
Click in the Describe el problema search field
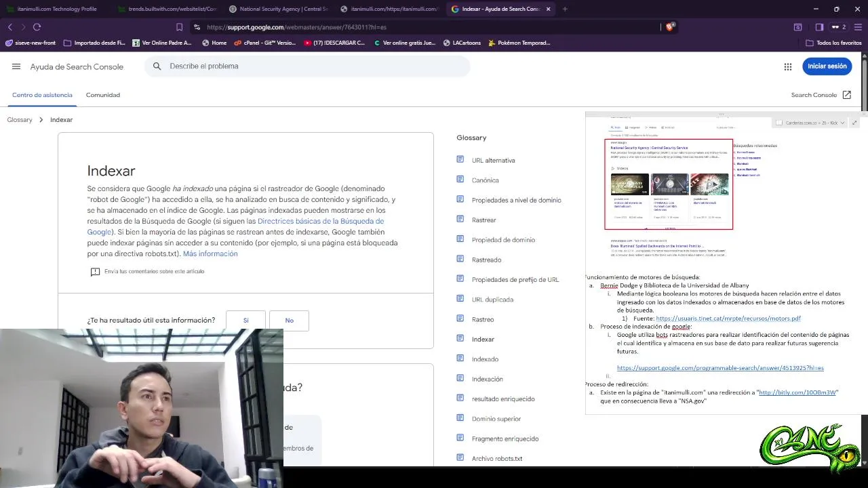pyautogui.click(x=307, y=66)
